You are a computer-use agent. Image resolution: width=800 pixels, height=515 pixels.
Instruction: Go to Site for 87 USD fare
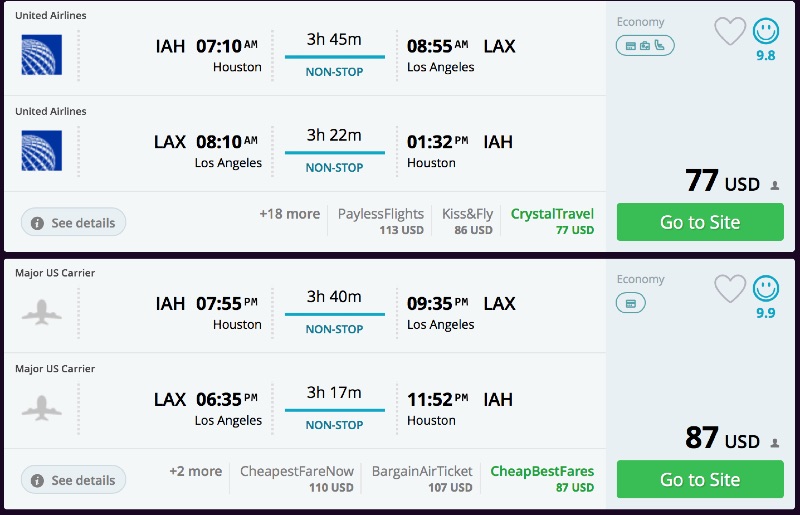point(700,480)
